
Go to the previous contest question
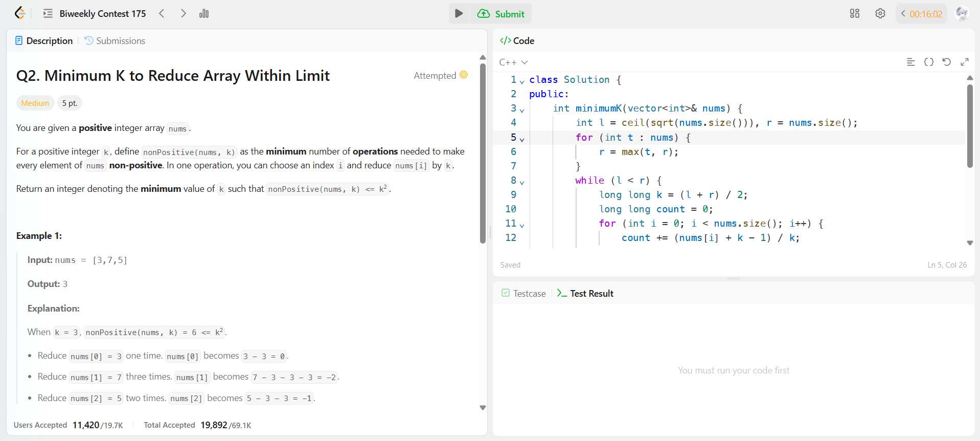point(162,14)
